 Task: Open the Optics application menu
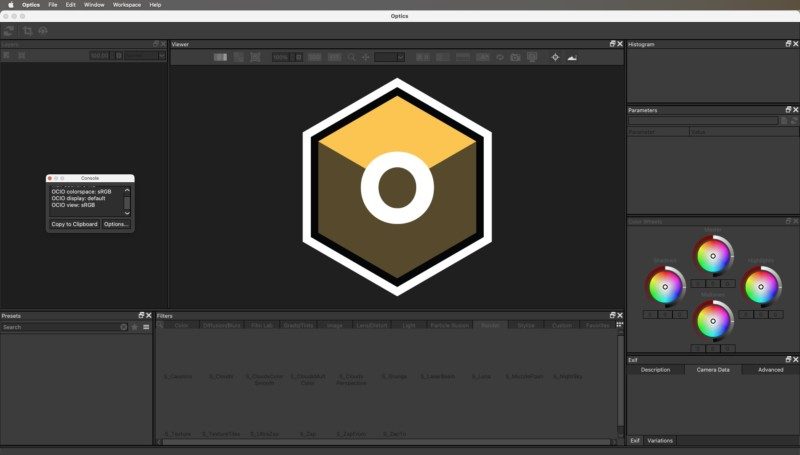[x=31, y=5]
